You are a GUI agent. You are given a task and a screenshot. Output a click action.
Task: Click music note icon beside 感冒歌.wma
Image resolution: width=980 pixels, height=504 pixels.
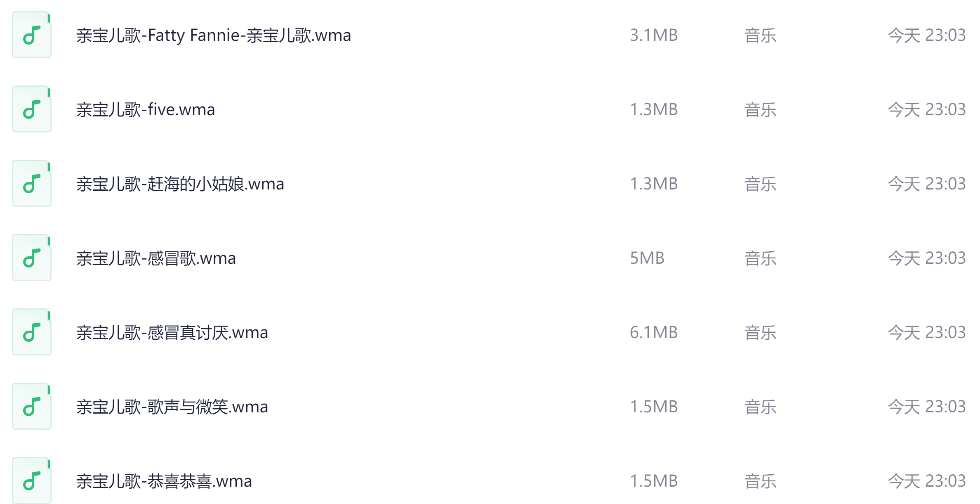[32, 258]
